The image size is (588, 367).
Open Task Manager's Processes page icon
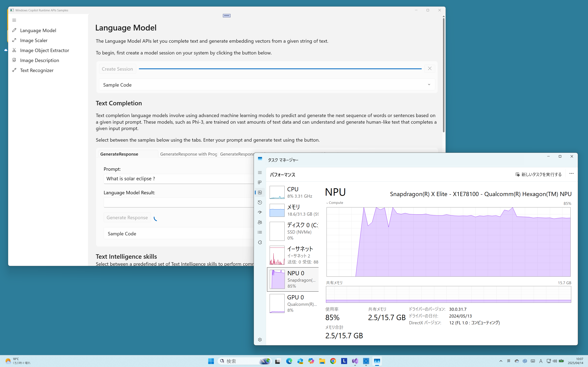tap(260, 182)
